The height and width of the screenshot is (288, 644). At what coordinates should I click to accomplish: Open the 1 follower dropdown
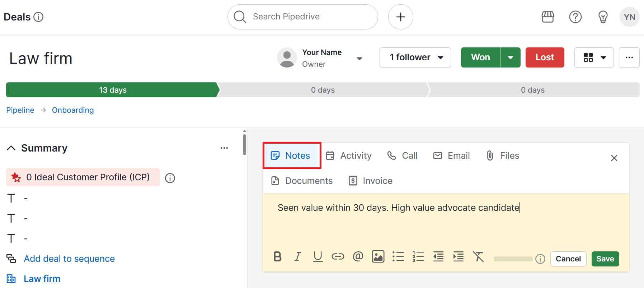click(415, 57)
